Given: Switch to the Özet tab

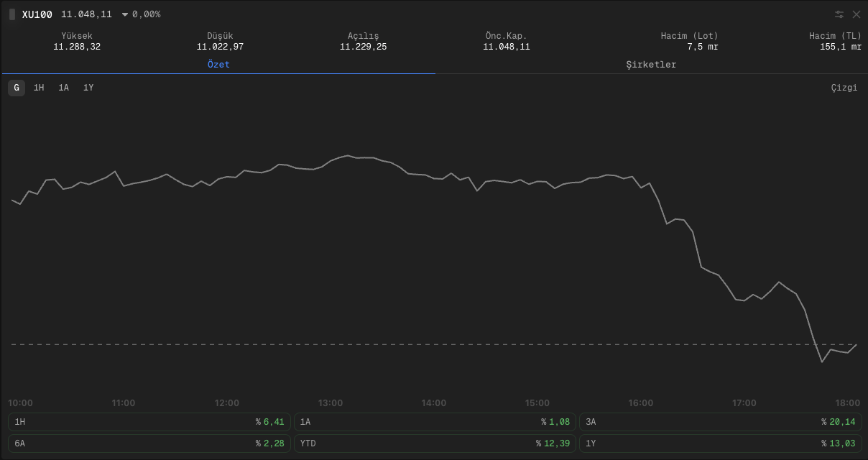Looking at the screenshot, I should click(x=218, y=65).
